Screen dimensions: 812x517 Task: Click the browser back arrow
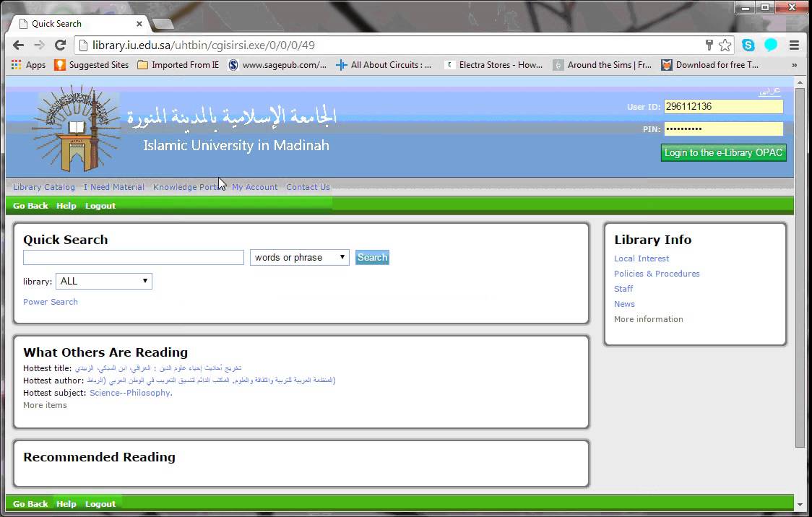pos(19,45)
